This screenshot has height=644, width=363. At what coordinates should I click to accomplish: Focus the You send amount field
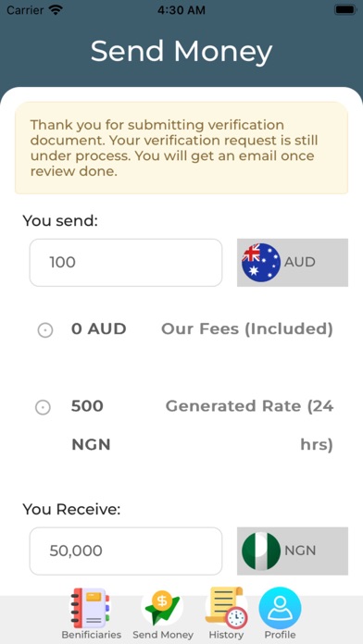(x=126, y=263)
